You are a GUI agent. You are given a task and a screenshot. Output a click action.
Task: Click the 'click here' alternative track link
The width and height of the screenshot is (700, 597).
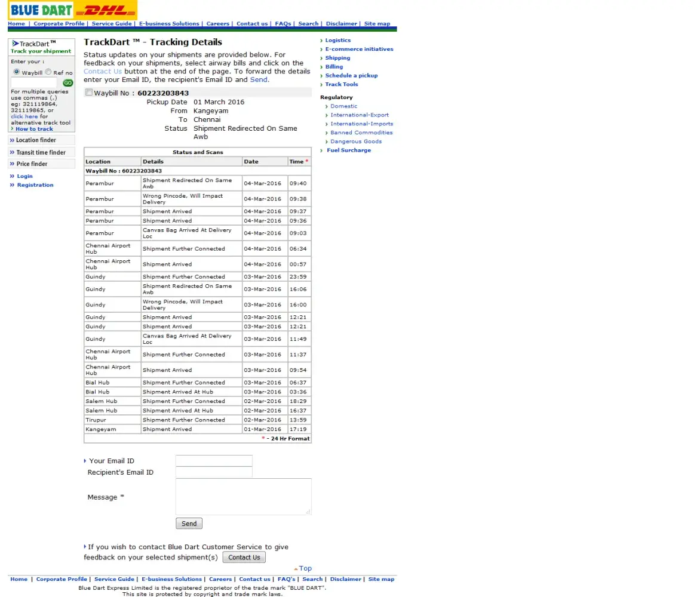point(24,116)
